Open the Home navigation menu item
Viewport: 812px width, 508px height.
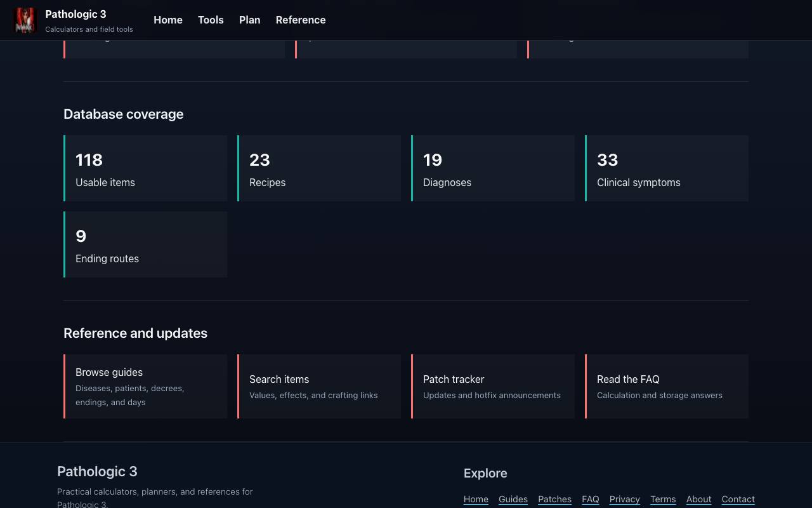tap(168, 20)
